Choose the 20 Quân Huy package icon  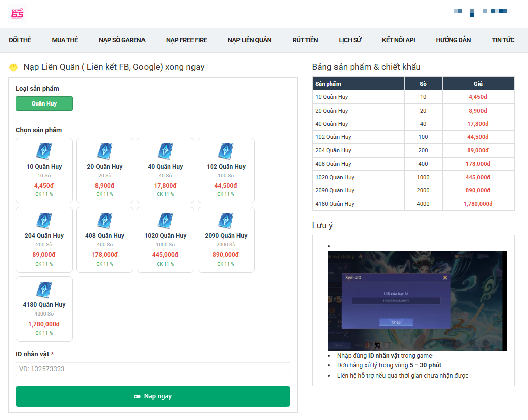pos(105,151)
